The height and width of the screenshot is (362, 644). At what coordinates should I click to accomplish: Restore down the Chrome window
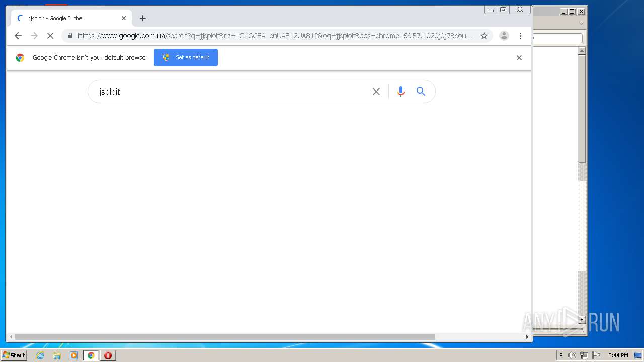point(503,10)
